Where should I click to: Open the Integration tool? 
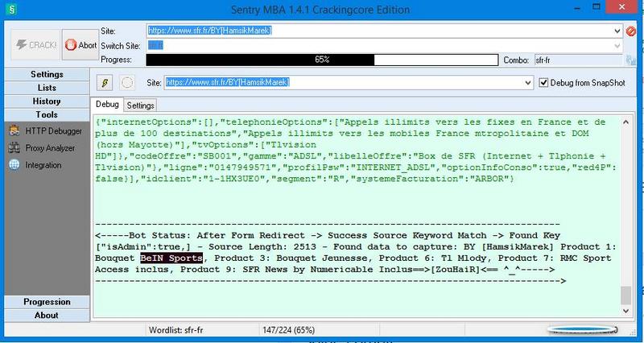point(35,165)
